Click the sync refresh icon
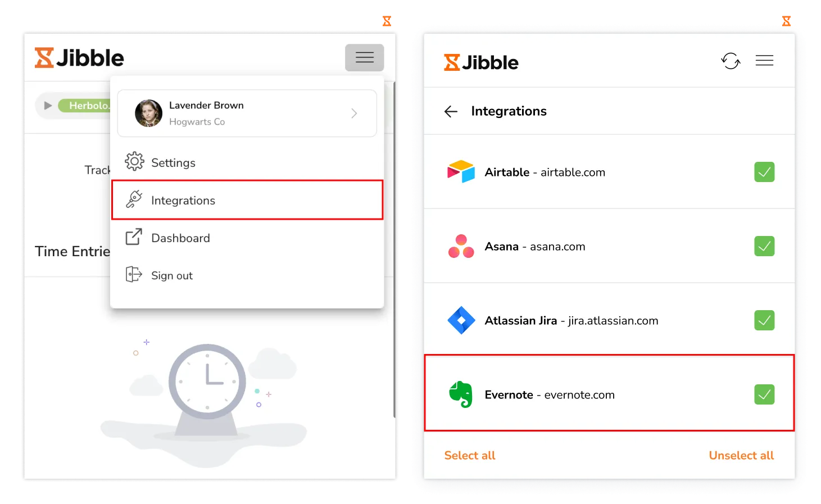 pyautogui.click(x=731, y=61)
